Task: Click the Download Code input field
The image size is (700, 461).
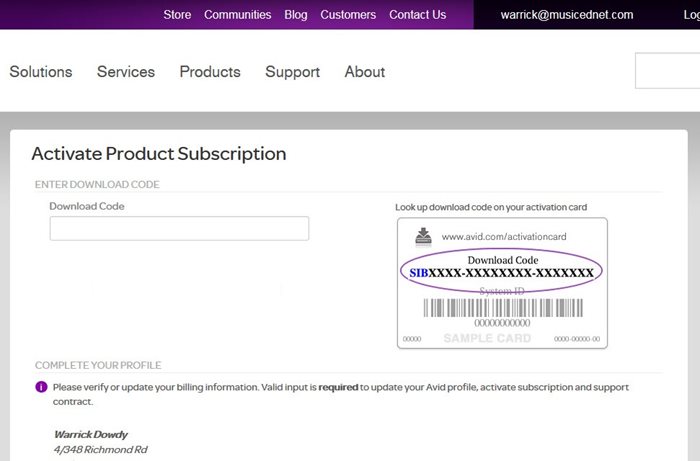Action: pos(179,228)
